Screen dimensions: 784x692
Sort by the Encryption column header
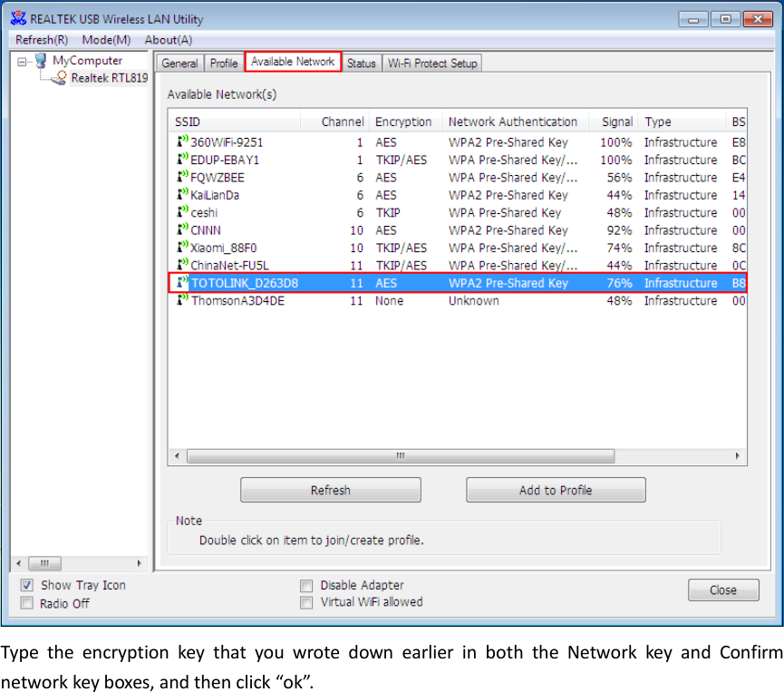pos(405,122)
